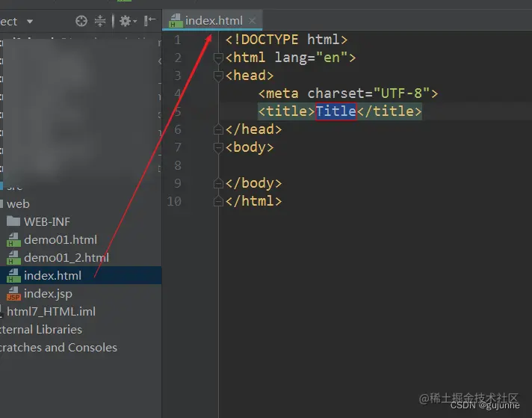
Task: Select html7_HTML.iml file
Action: [x=51, y=312]
